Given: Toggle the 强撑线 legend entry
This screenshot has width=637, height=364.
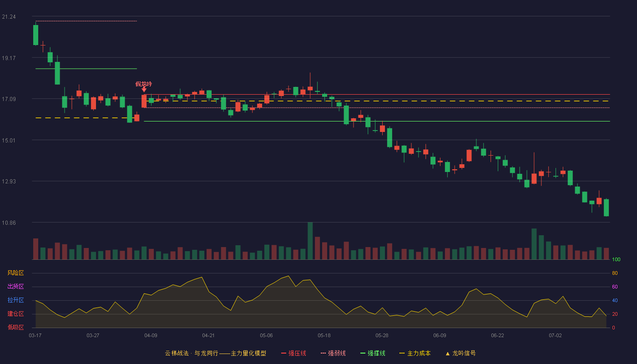Looking at the screenshot, I should coord(373,353).
